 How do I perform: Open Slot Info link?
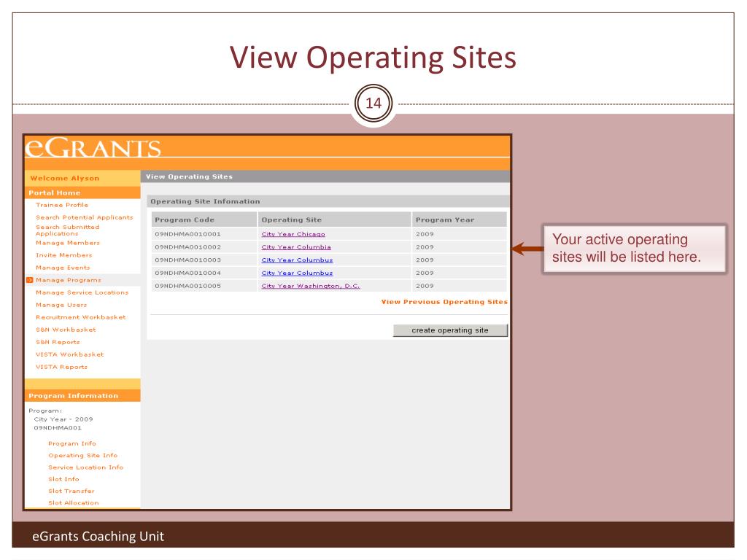pos(63,479)
